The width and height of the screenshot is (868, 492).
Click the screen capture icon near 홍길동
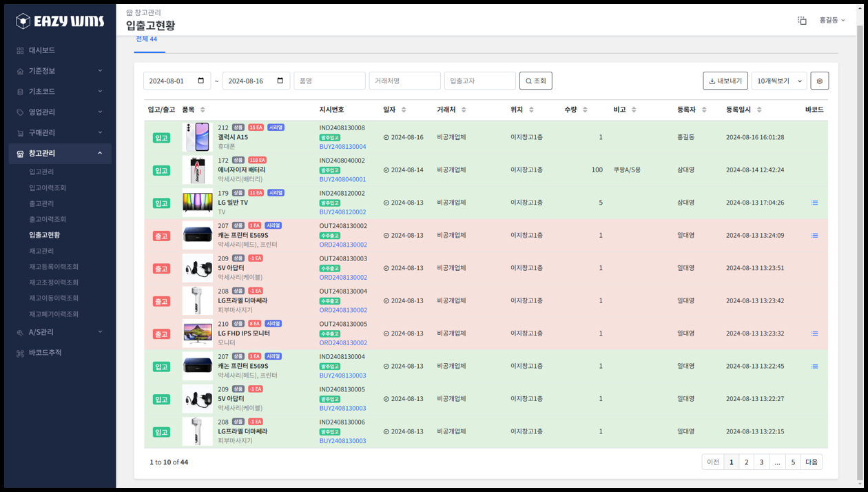(802, 21)
